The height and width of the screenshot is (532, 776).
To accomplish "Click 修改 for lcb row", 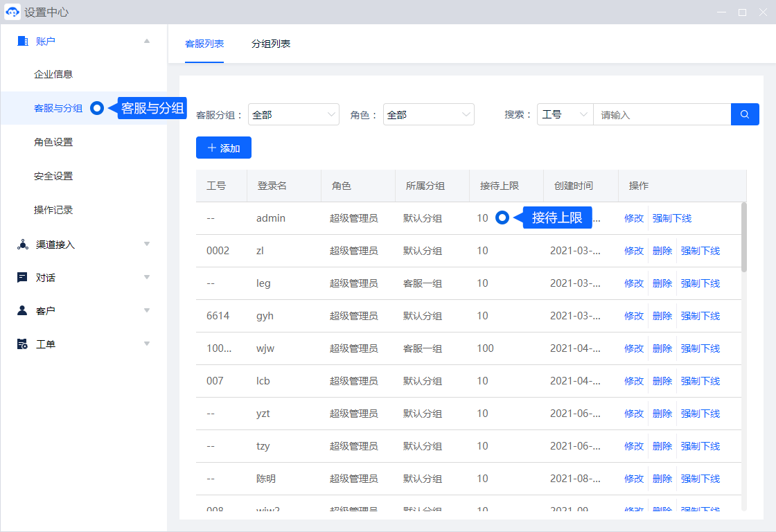I will [634, 381].
